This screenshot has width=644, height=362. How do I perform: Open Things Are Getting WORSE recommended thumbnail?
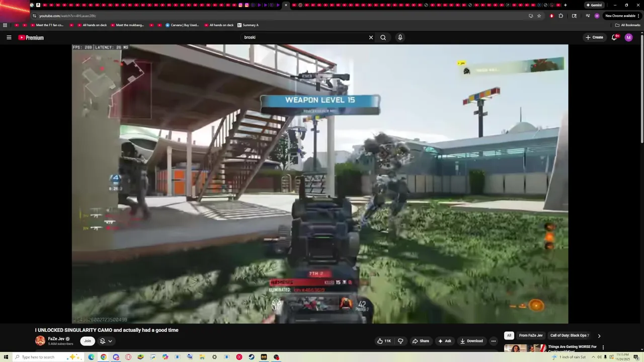pyautogui.click(x=525, y=348)
